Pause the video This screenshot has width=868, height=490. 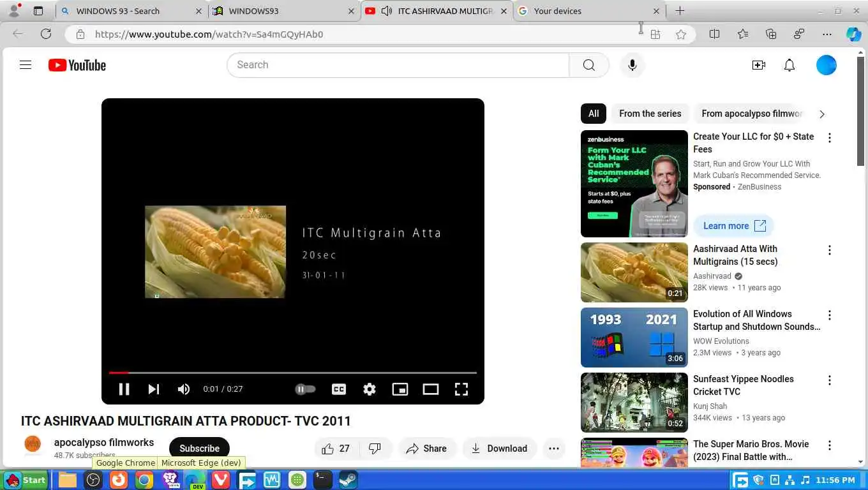(124, 389)
